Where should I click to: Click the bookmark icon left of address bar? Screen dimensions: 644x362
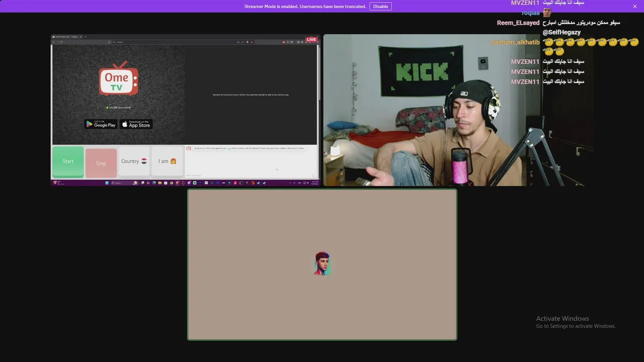pos(109,42)
